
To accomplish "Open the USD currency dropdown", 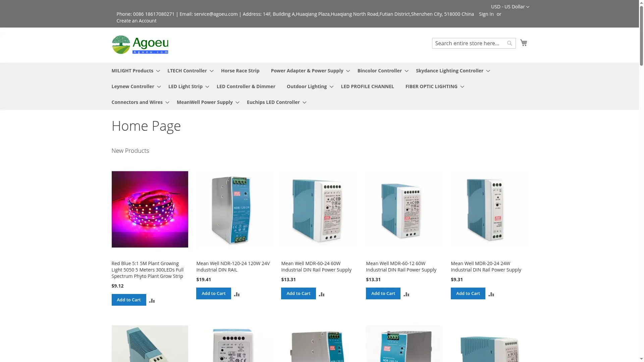I will click(510, 7).
